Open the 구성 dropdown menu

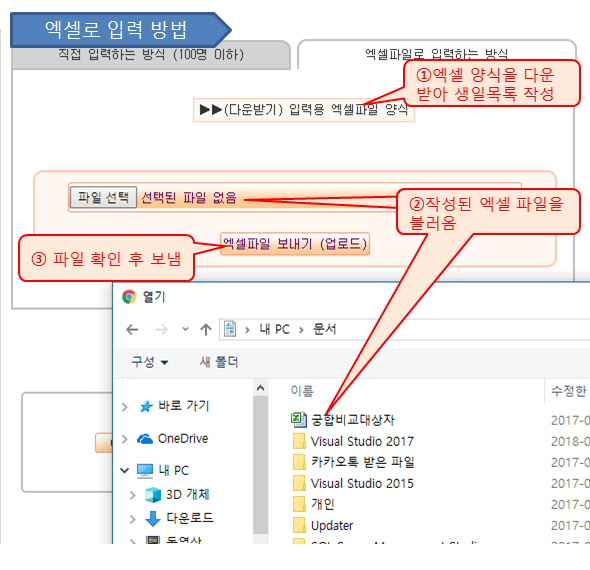pyautogui.click(x=149, y=362)
